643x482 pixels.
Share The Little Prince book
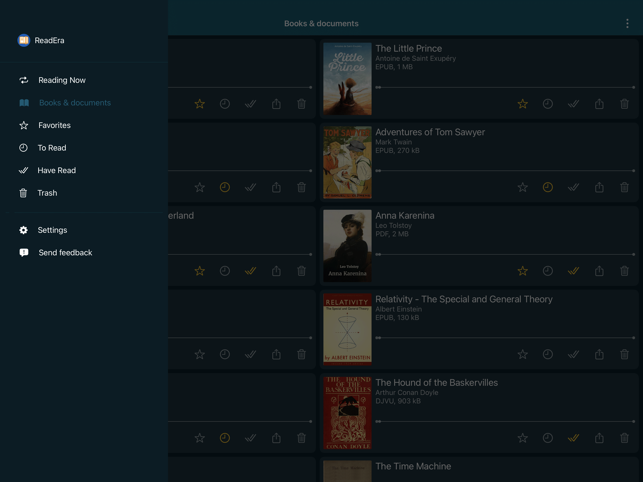(599, 104)
